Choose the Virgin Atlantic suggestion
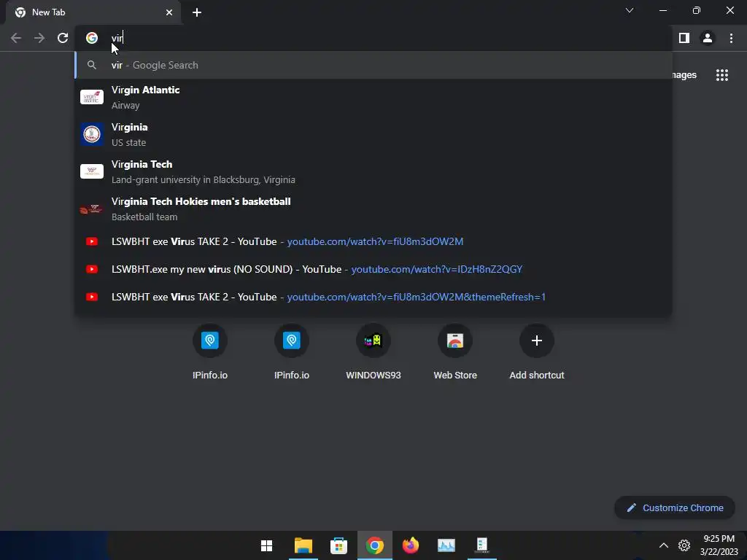This screenshot has width=747, height=560. tap(374, 97)
